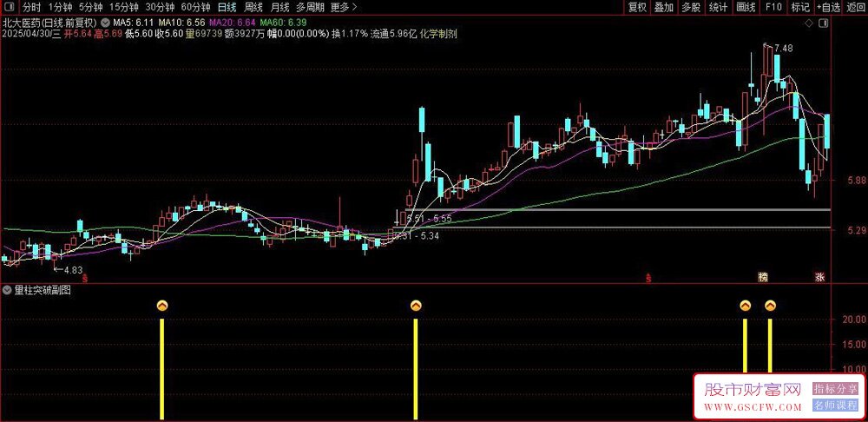The height and width of the screenshot is (422, 868).
Task: Click the 幅0.00(0.00%) change value
Action: (x=299, y=34)
